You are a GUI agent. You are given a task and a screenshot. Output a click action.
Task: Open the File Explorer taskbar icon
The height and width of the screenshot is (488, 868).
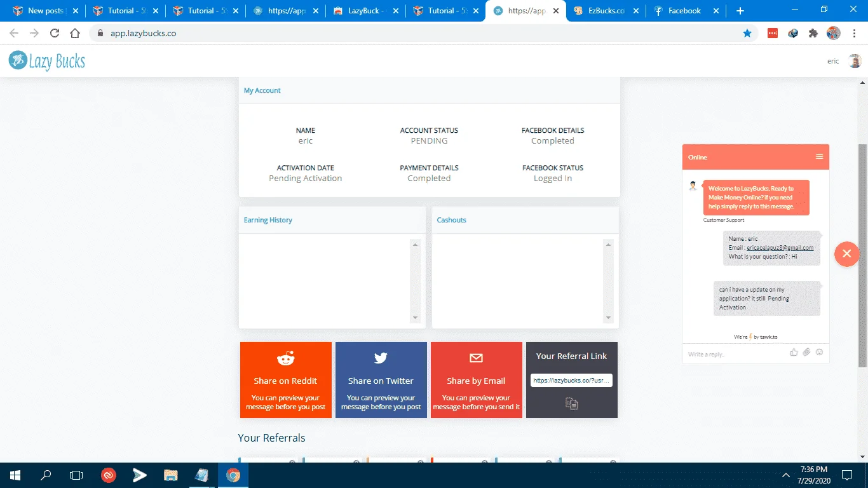point(170,475)
